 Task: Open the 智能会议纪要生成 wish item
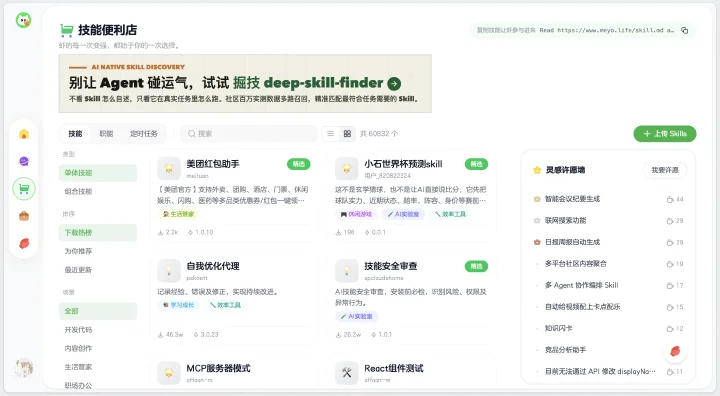pyautogui.click(x=572, y=199)
